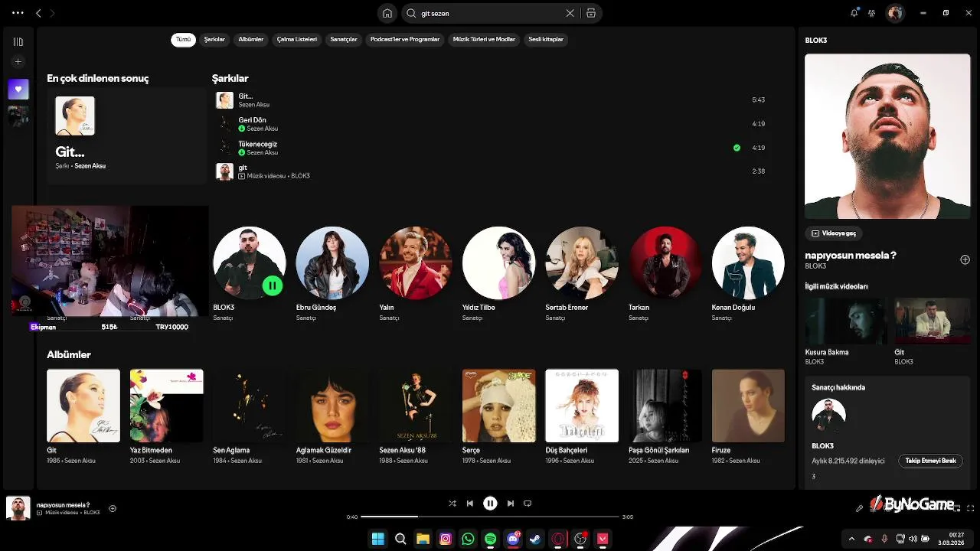Focus the search field containing git sezen

point(490,13)
